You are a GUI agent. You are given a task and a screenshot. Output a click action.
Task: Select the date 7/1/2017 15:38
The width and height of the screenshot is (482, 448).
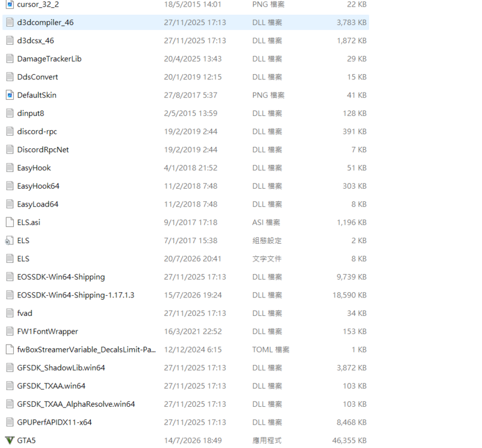(x=191, y=241)
